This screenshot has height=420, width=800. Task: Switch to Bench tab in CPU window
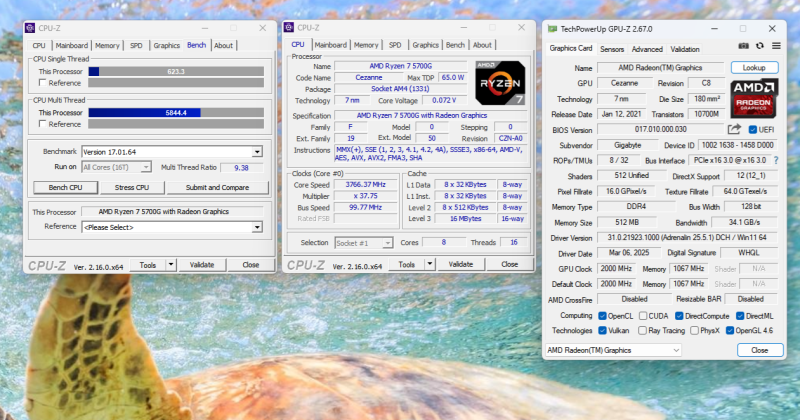[455, 45]
